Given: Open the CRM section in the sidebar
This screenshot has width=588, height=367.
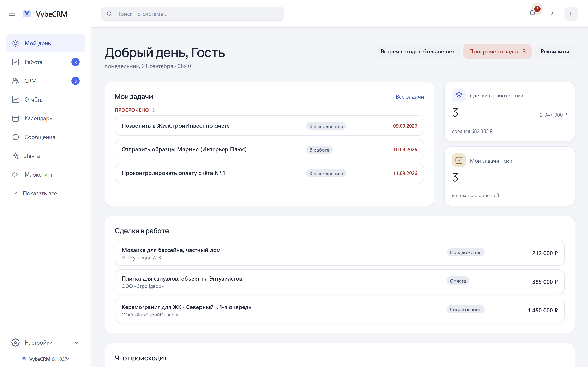Looking at the screenshot, I should pyautogui.click(x=46, y=81).
